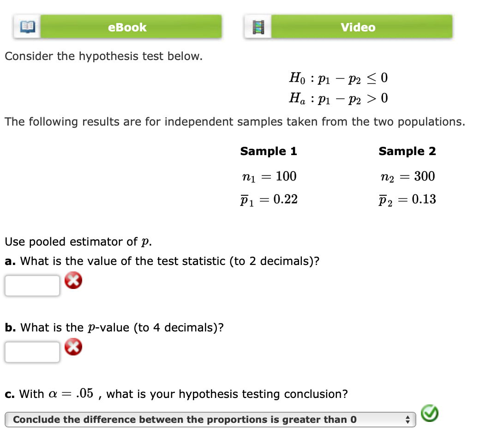Select the conclusion stating difference is greater than 0
The image size is (504, 445).
tap(210, 419)
